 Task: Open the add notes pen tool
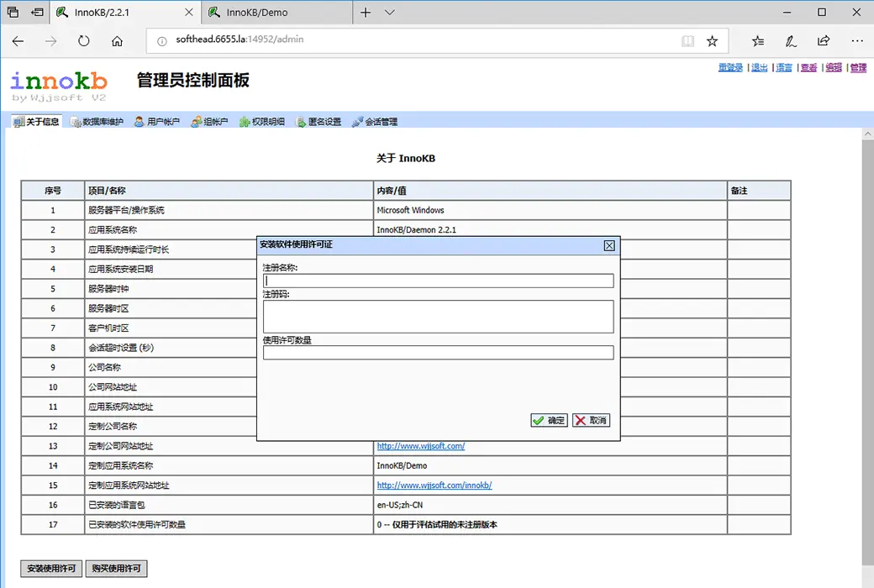point(791,40)
